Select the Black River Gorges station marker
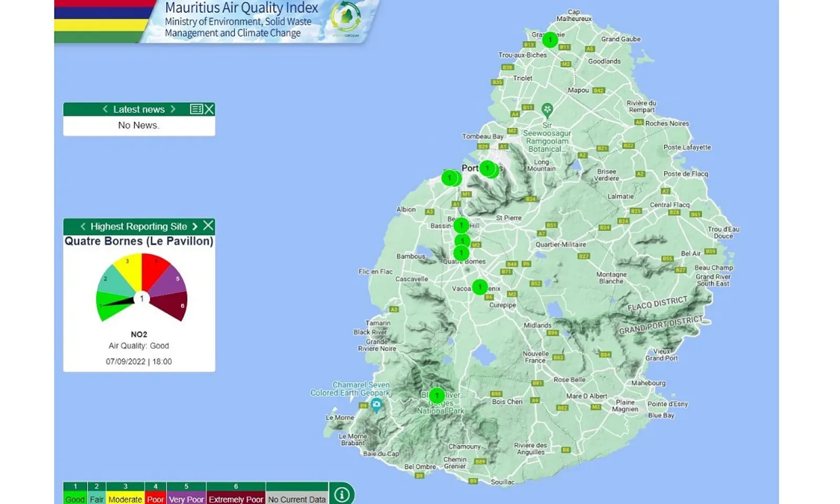 pyautogui.click(x=437, y=395)
